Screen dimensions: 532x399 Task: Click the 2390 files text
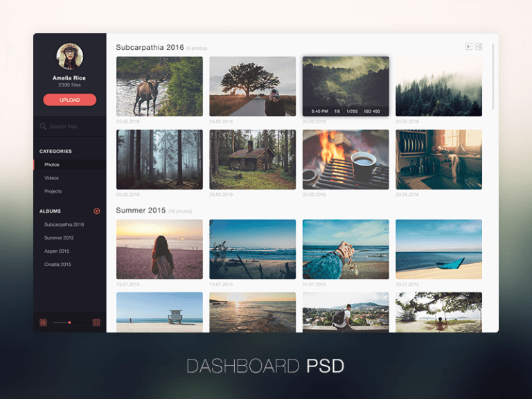(x=69, y=85)
